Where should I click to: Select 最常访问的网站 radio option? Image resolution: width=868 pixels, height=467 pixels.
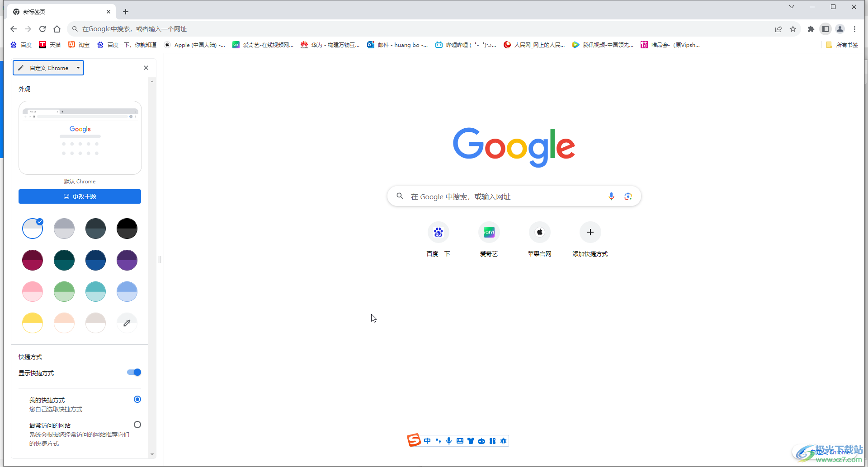click(137, 425)
